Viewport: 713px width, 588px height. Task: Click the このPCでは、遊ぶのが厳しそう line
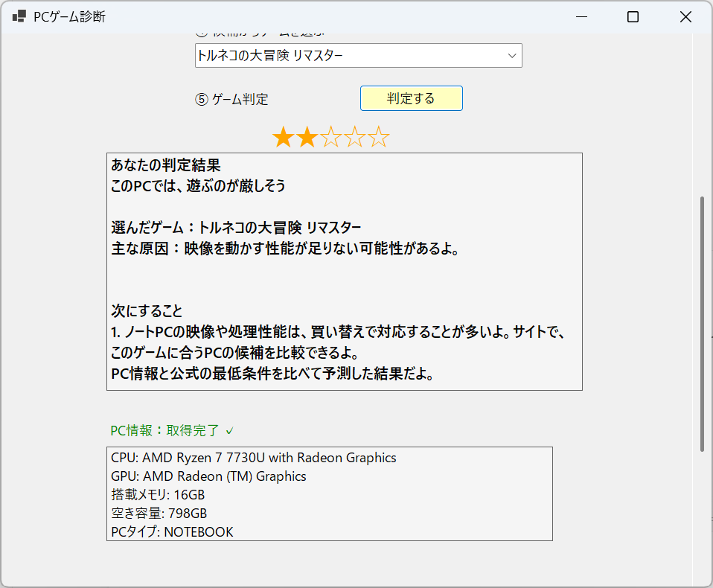pyautogui.click(x=198, y=185)
